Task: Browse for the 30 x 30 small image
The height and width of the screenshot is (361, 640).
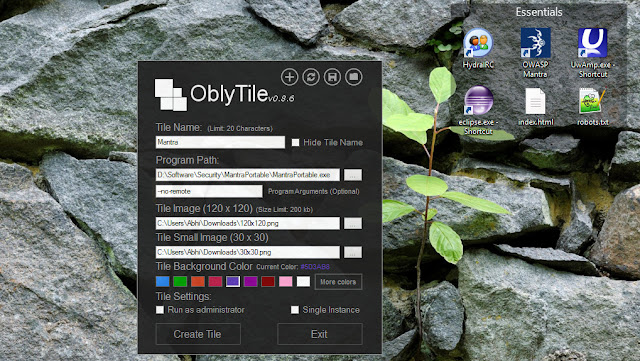Action: (353, 252)
